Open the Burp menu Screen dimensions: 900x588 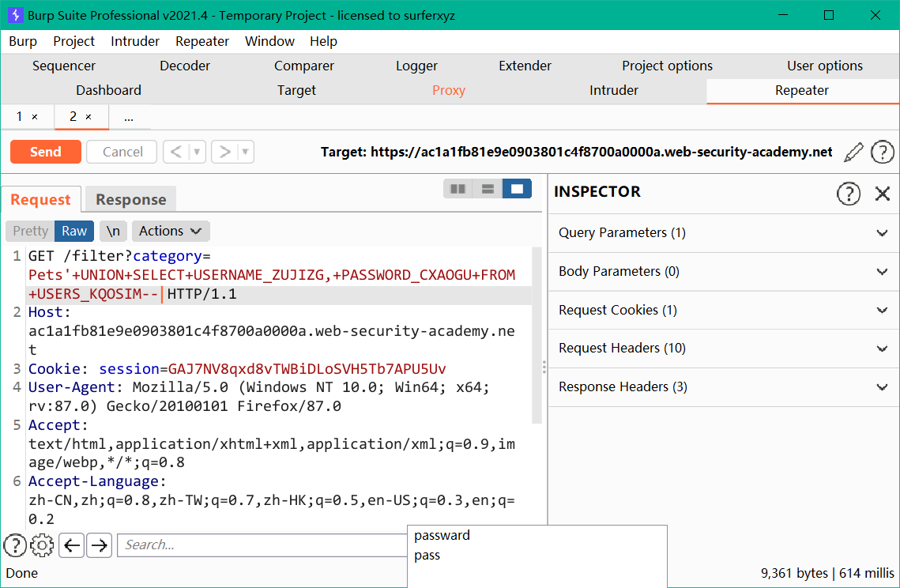pos(23,41)
